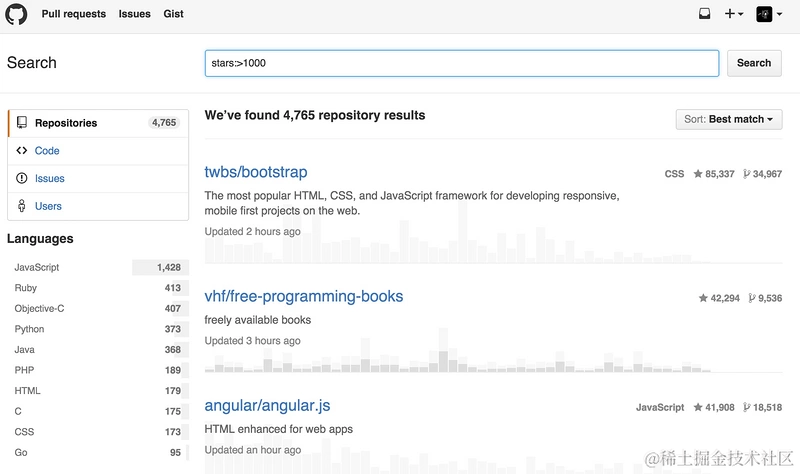Viewport: 800px width, 474px height.
Task: Click the Search button
Action: point(754,63)
